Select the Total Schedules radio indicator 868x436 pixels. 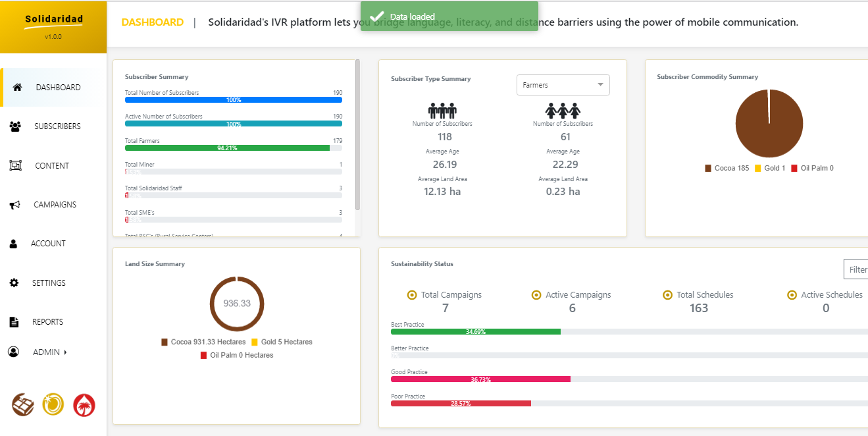pos(667,295)
